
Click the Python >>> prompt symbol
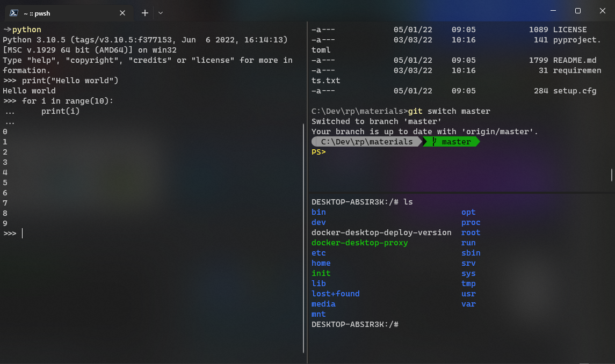[x=10, y=233]
